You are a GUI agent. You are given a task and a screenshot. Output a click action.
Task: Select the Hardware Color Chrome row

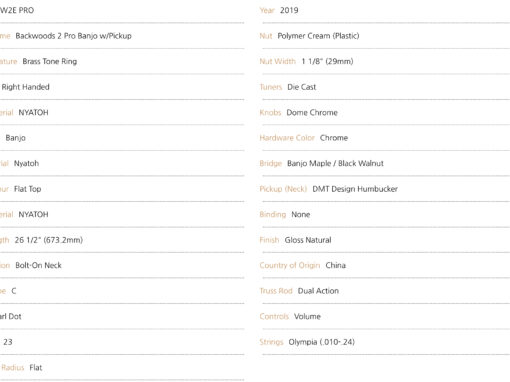click(385, 138)
